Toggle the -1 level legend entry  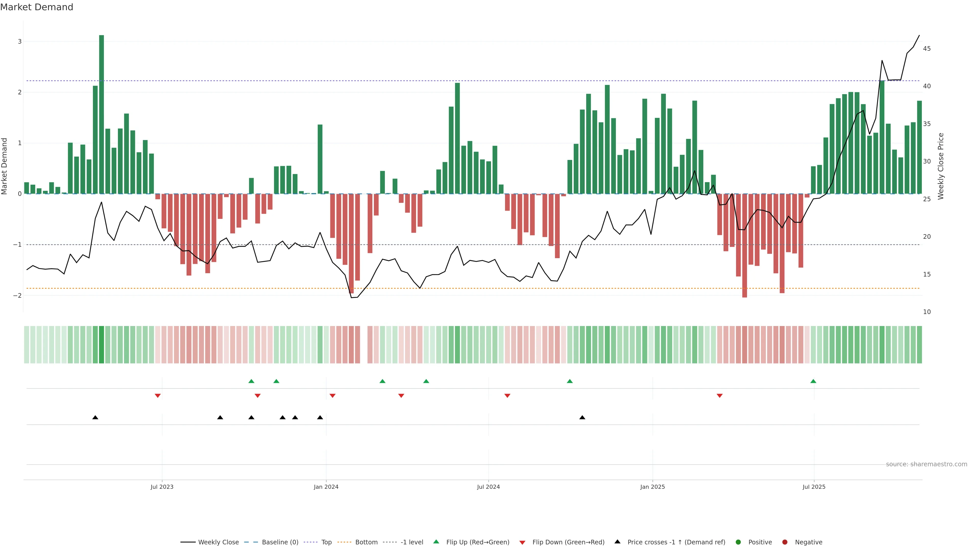click(412, 542)
